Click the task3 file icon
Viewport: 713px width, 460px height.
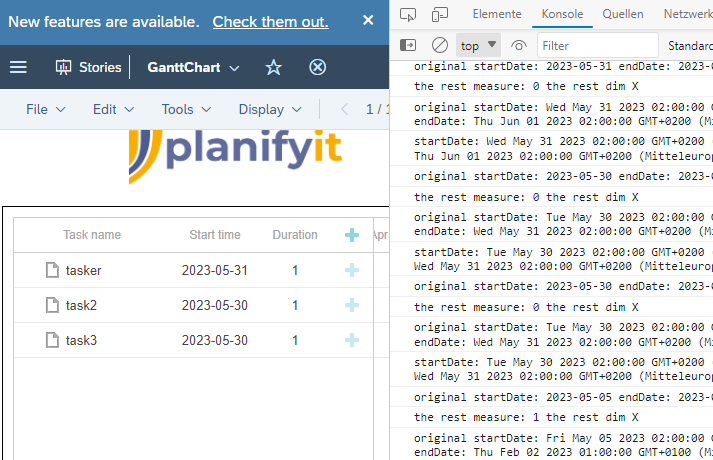click(x=52, y=340)
